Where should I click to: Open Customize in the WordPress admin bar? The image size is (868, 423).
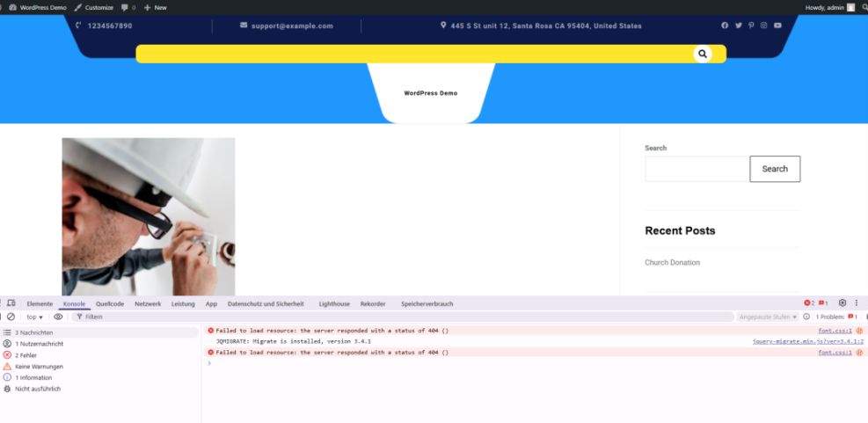click(x=93, y=8)
